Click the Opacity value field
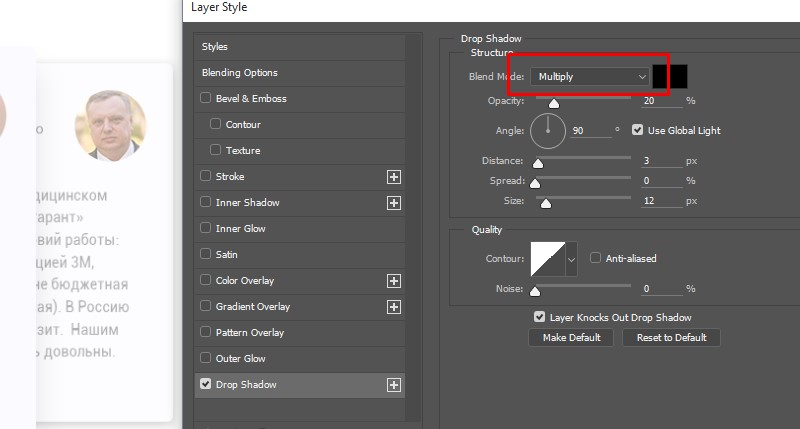800x429 pixels. tap(662, 101)
